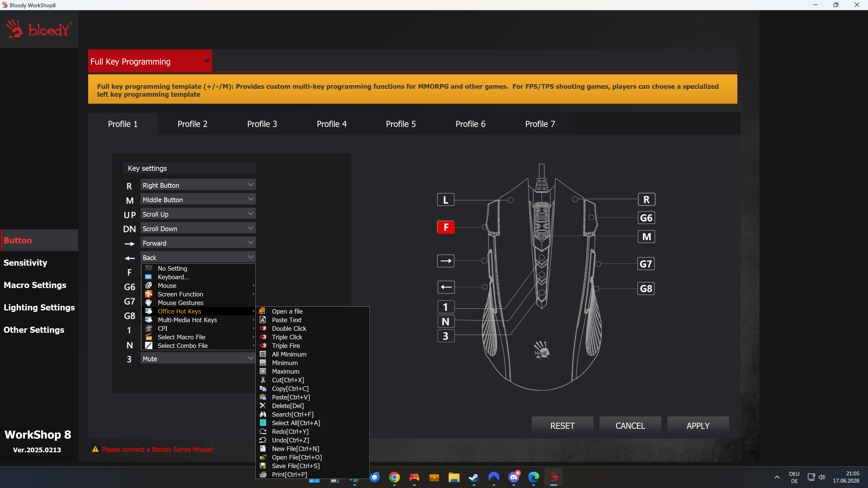Open Discord from the taskbar
The width and height of the screenshot is (868, 488).
click(x=514, y=477)
